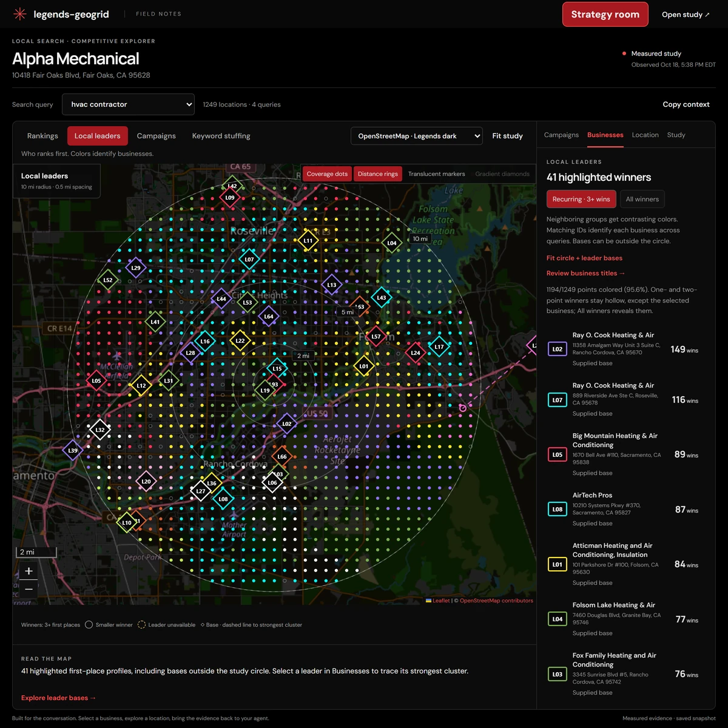
Task: Select the L07 cyan diamond marker
Action: pos(249,260)
